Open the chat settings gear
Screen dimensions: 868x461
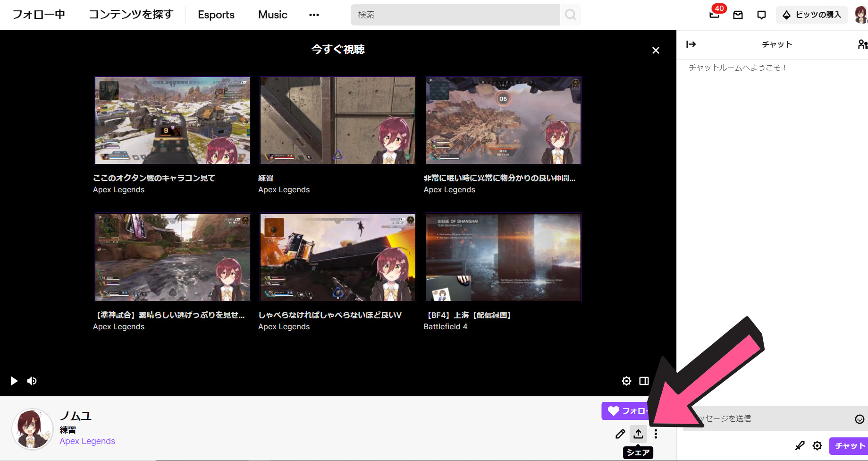coord(817,445)
